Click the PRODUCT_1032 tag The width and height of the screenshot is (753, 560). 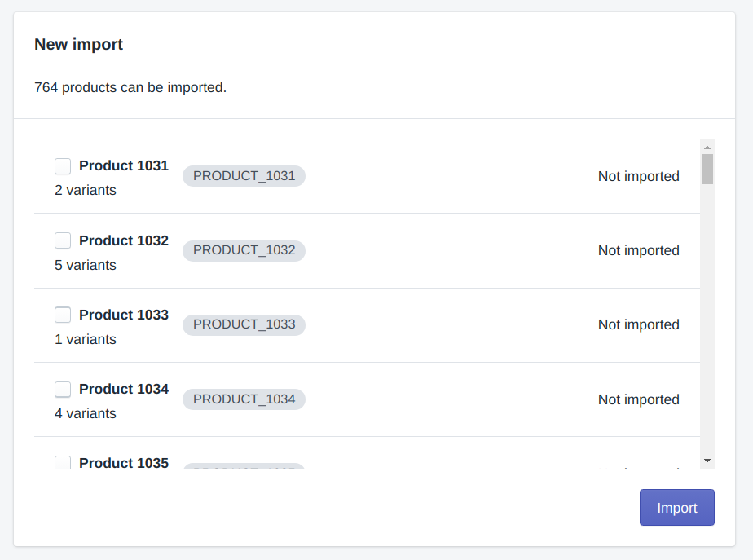click(x=244, y=250)
